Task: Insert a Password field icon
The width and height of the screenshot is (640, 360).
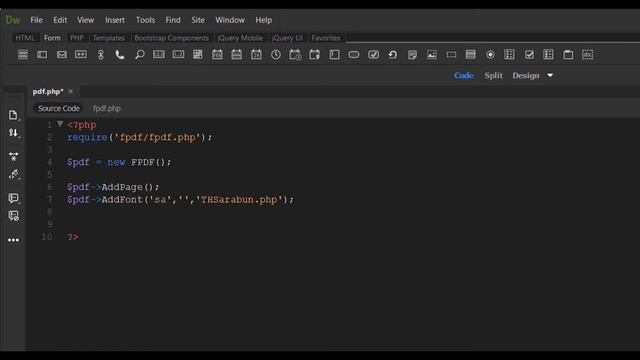Action: (x=81, y=55)
